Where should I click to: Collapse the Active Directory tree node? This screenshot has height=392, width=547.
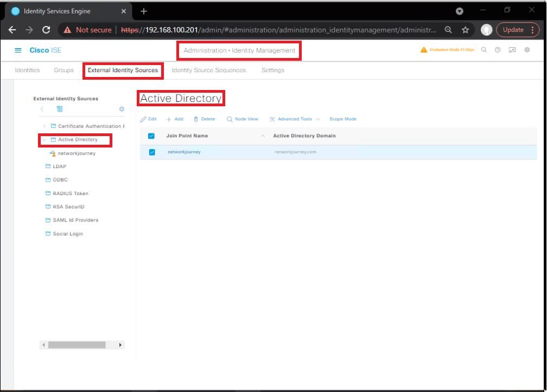(44, 140)
